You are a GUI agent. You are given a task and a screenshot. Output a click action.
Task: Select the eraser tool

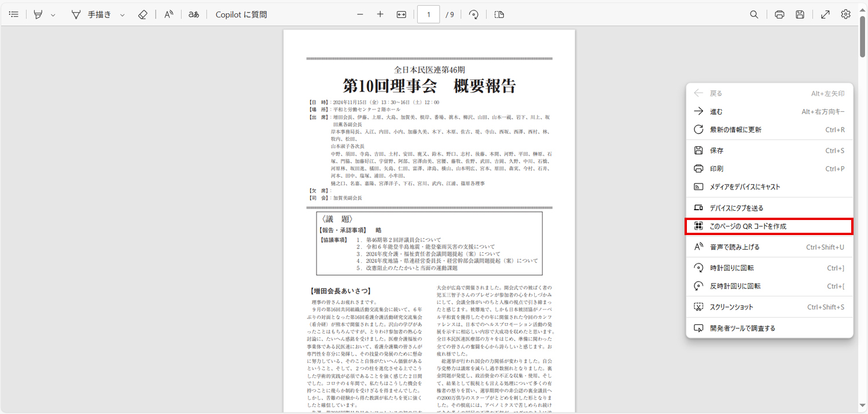coord(143,14)
